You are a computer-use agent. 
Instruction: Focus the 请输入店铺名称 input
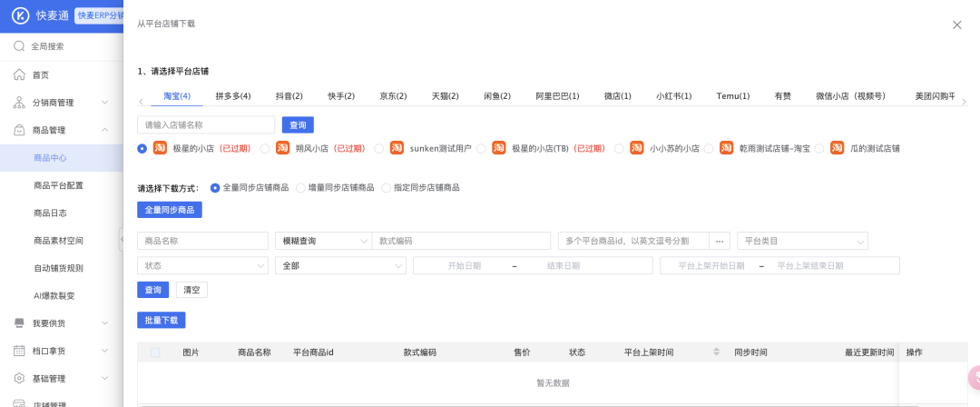(x=206, y=124)
